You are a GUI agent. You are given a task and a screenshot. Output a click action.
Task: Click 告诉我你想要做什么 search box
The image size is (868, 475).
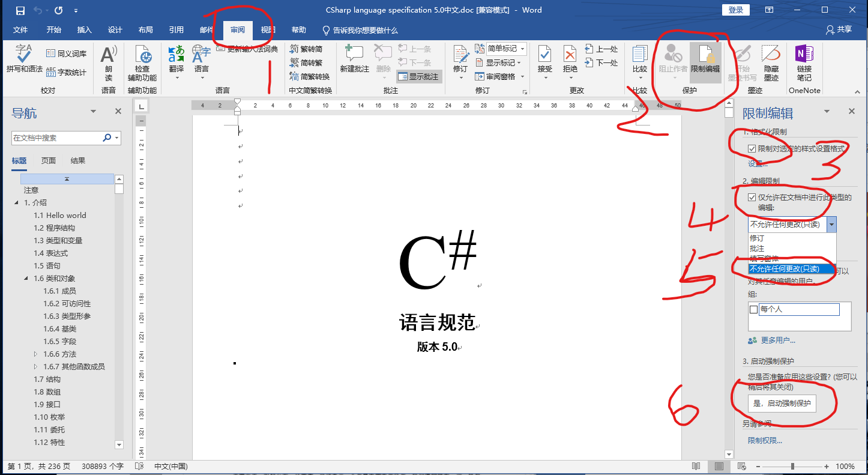pos(360,30)
